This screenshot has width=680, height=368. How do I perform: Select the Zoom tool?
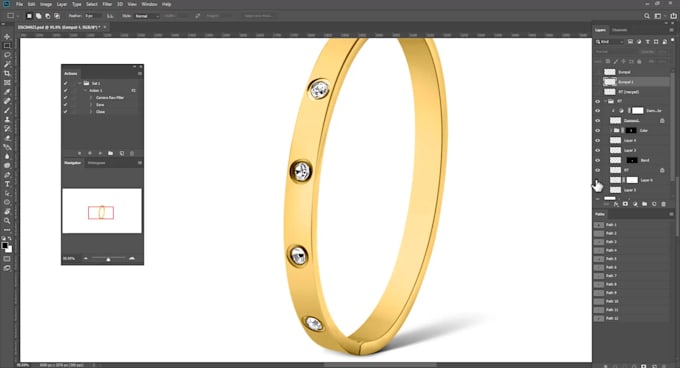[x=7, y=221]
